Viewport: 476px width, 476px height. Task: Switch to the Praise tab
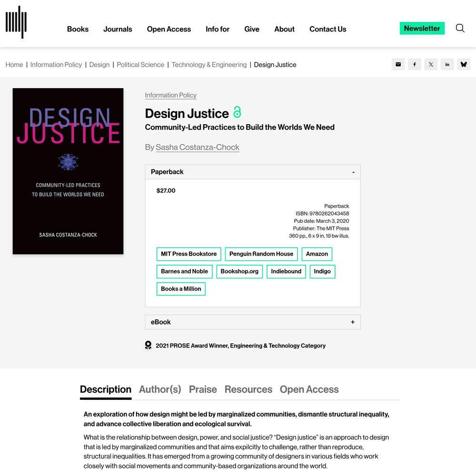click(203, 389)
